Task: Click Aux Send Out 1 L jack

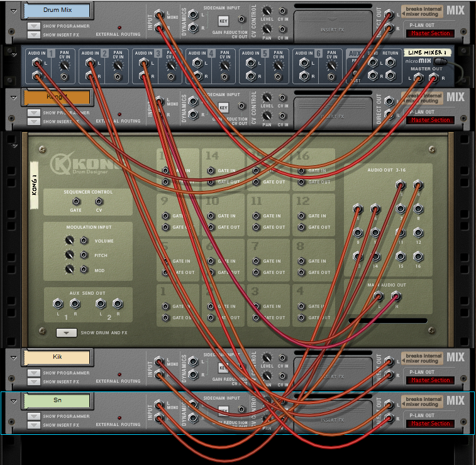Action: [57, 304]
